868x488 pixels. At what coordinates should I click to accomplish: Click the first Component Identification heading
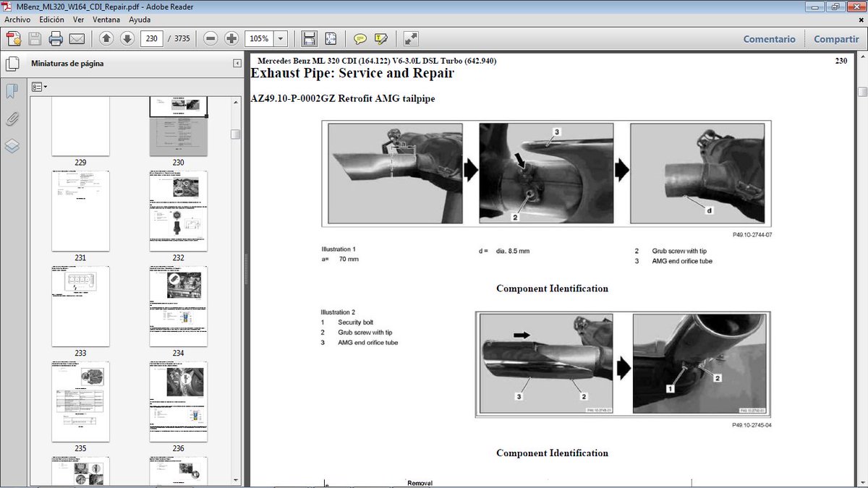[552, 288]
